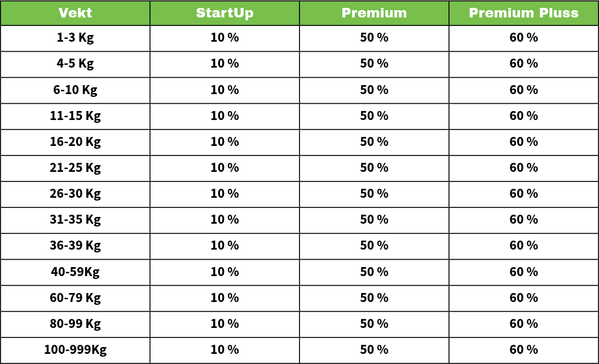Click the Vekt column header
This screenshot has width=599, height=364.
75,13
